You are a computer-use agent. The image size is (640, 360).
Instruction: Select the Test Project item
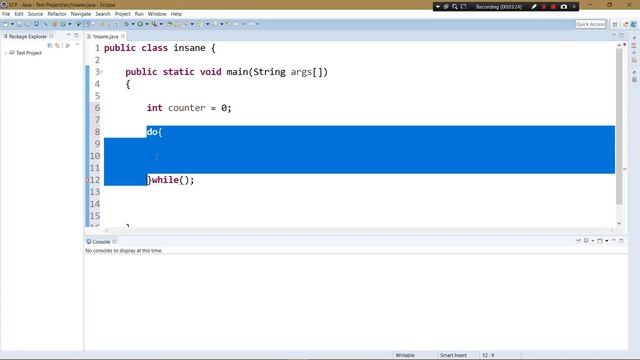29,53
